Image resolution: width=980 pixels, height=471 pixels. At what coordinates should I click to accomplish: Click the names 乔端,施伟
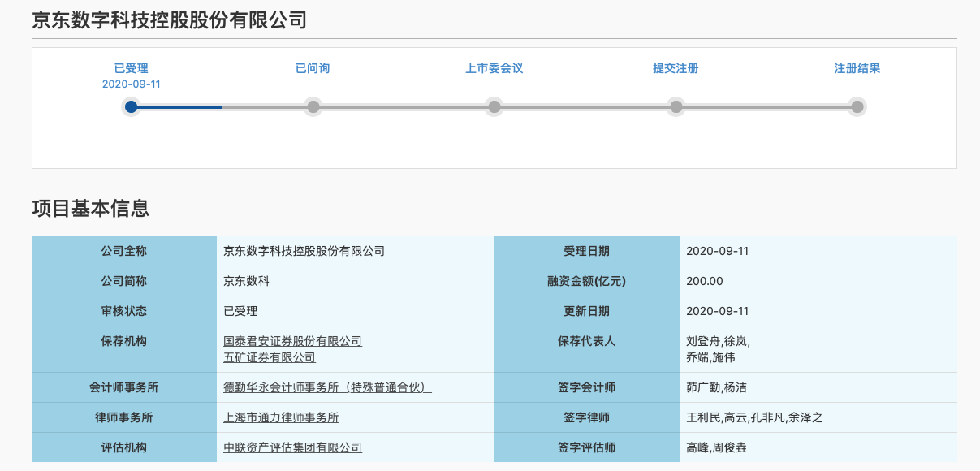[x=711, y=357]
